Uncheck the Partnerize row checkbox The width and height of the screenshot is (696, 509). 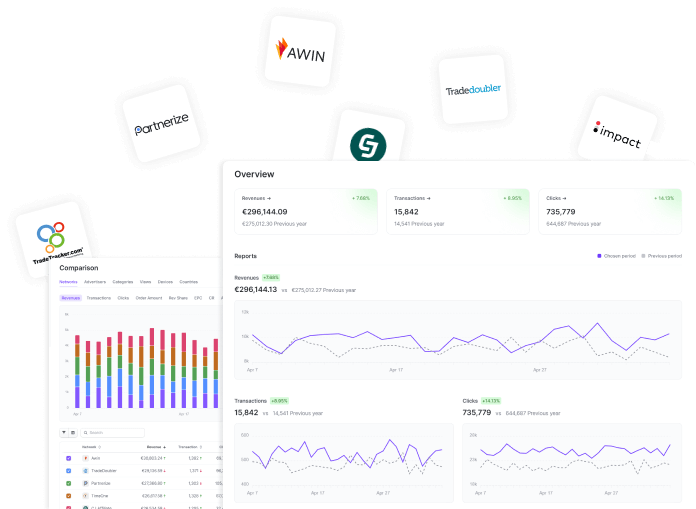tap(69, 483)
